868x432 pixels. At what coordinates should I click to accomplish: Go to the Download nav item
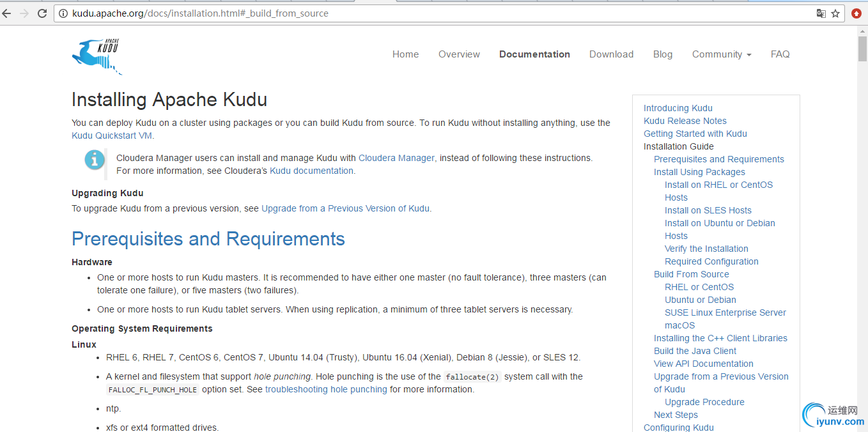click(x=611, y=54)
